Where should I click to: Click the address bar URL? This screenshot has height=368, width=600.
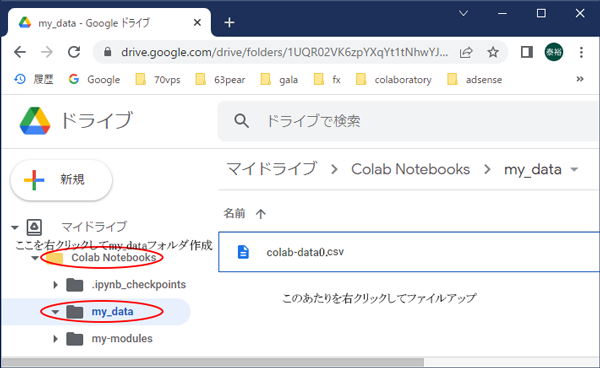click(284, 52)
